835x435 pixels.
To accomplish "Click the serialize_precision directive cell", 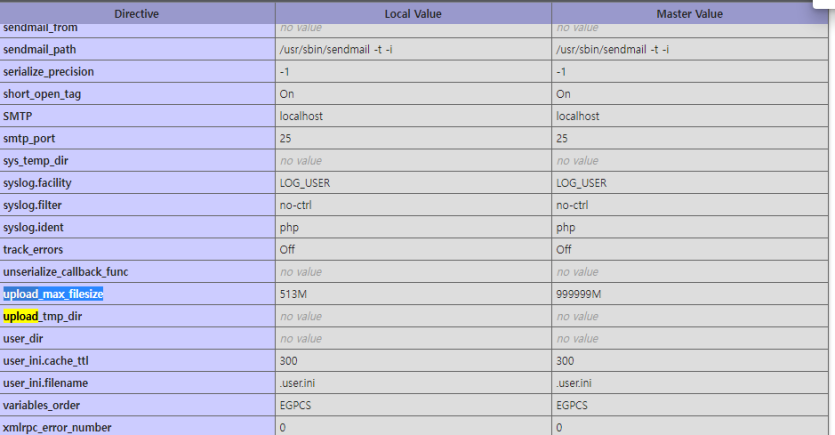I will 137,72.
